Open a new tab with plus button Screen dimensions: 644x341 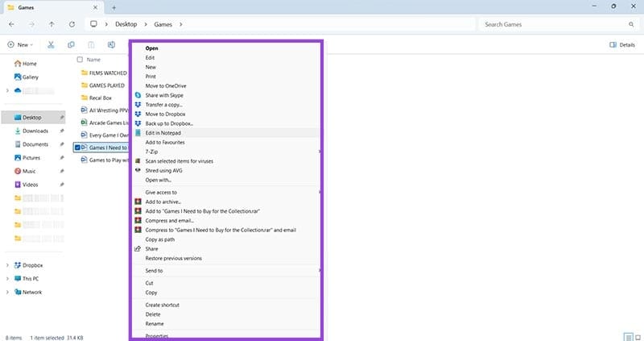pos(114,7)
